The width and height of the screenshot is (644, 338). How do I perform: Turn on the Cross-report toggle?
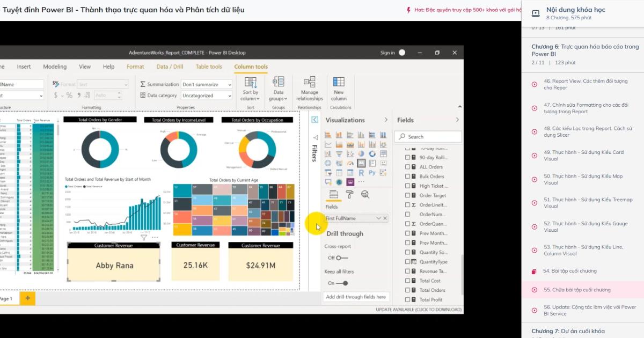(341, 258)
